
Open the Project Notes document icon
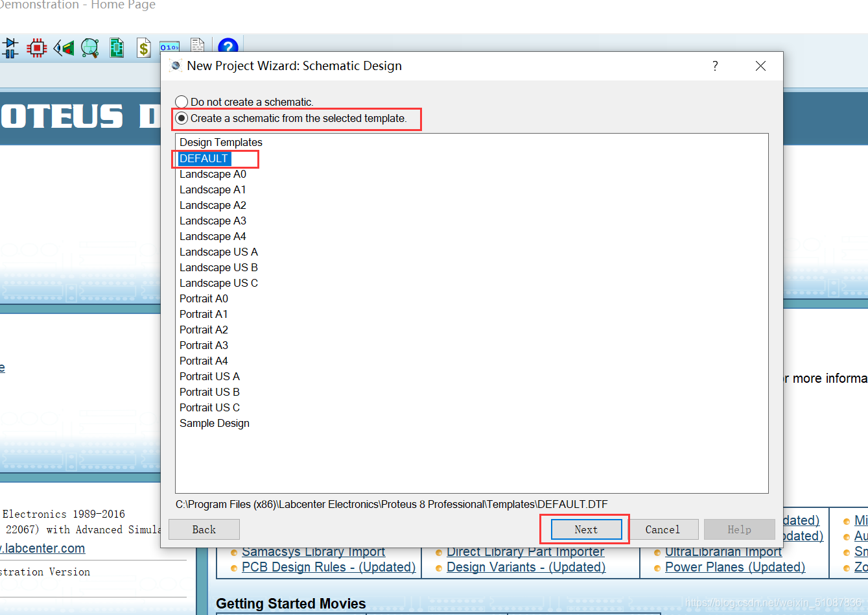coord(198,45)
